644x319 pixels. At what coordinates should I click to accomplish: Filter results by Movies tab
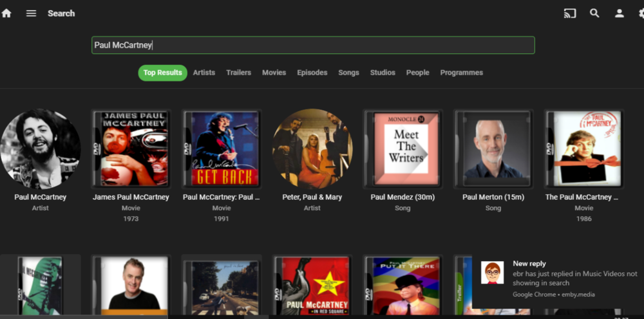(x=274, y=73)
